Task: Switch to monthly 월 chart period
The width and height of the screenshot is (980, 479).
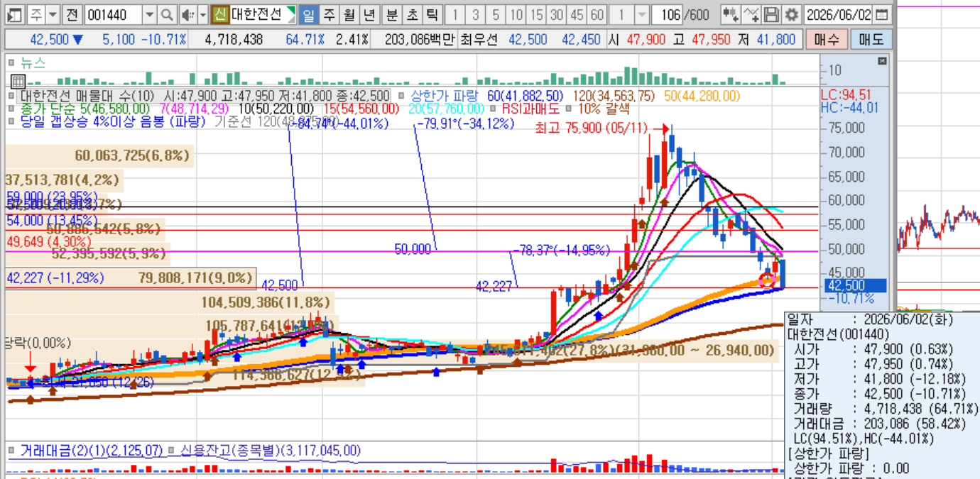Action: pos(349,14)
